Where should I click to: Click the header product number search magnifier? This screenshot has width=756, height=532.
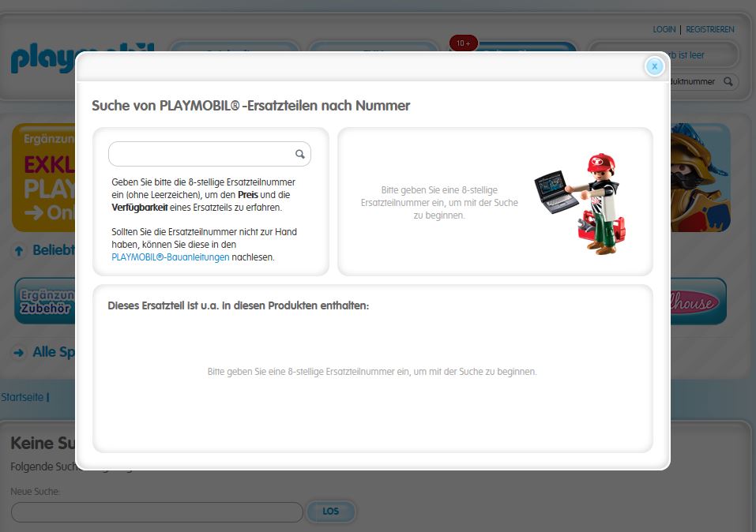[x=728, y=81]
